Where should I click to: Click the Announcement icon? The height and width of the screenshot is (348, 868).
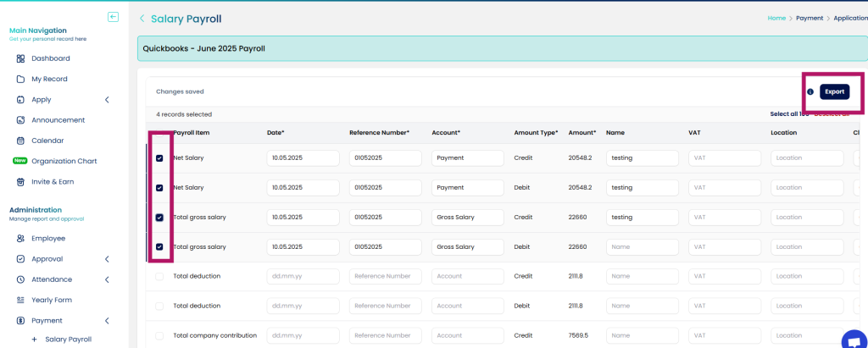(x=20, y=120)
